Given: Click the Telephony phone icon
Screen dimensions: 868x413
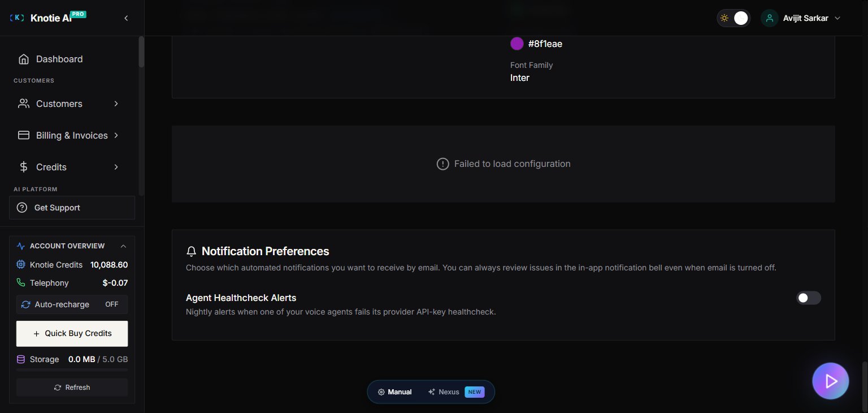Looking at the screenshot, I should [21, 282].
